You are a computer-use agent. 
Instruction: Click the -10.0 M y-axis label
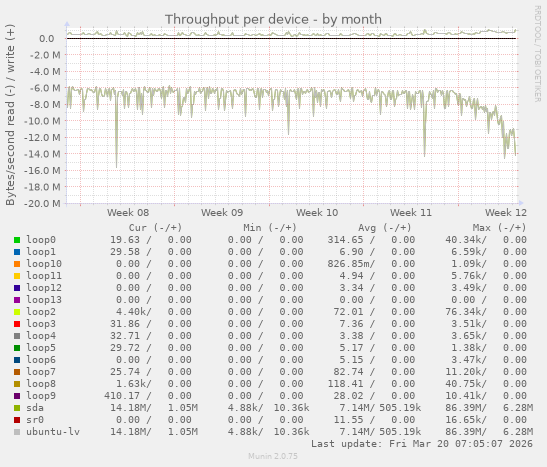(42, 121)
